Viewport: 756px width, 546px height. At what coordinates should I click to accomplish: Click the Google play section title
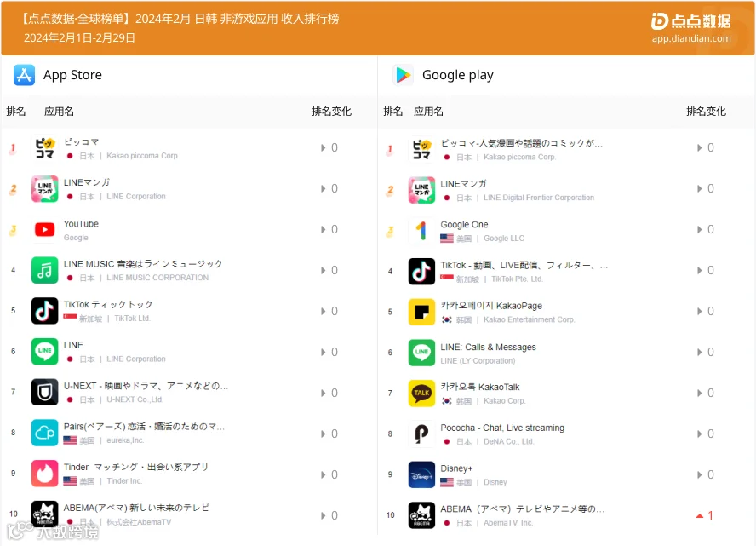[x=457, y=75]
